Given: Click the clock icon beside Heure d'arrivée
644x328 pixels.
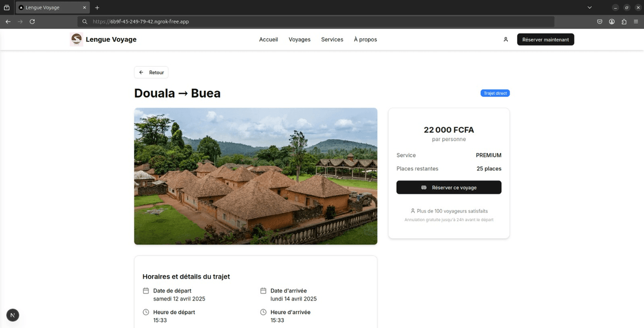Looking at the screenshot, I should coord(262,311).
